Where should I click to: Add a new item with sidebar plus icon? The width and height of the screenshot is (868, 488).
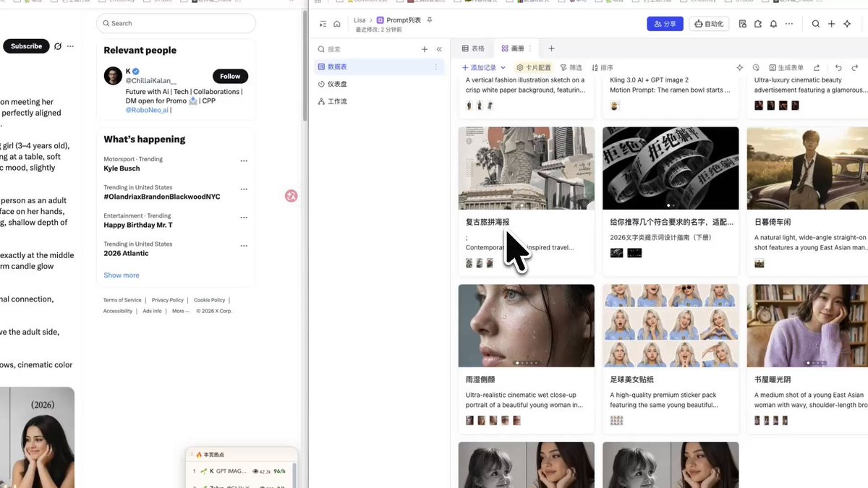click(425, 49)
